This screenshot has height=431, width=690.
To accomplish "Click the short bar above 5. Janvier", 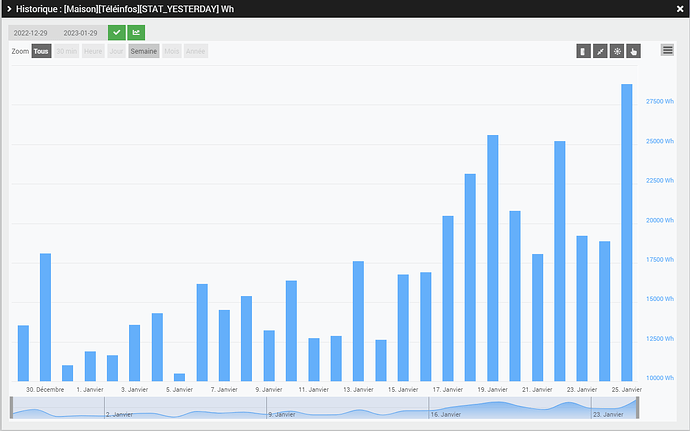I will click(180, 377).
